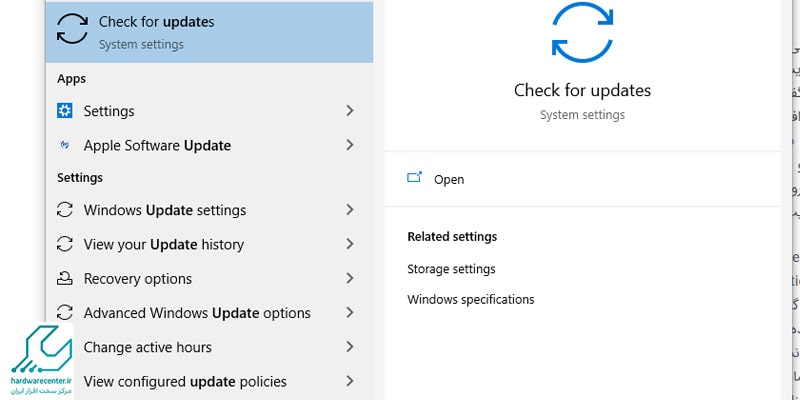Open Windows specifications related link
The width and height of the screenshot is (800, 400).
coord(470,299)
